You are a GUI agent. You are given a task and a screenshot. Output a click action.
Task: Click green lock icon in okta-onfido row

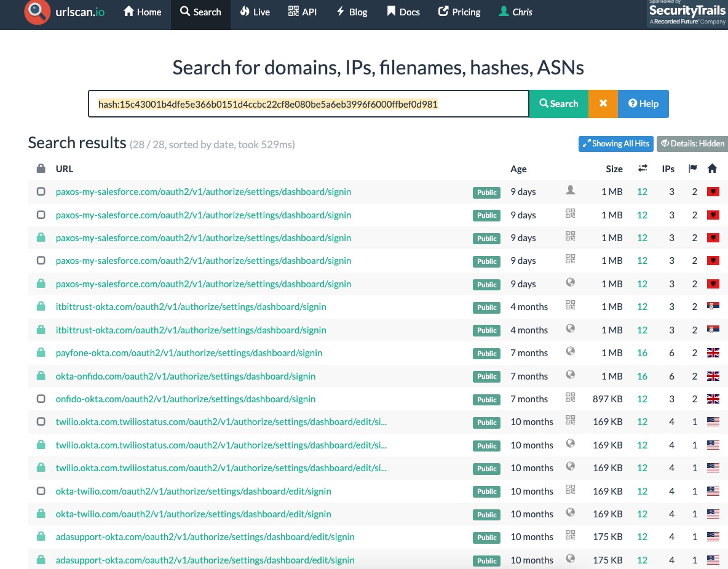[41, 376]
